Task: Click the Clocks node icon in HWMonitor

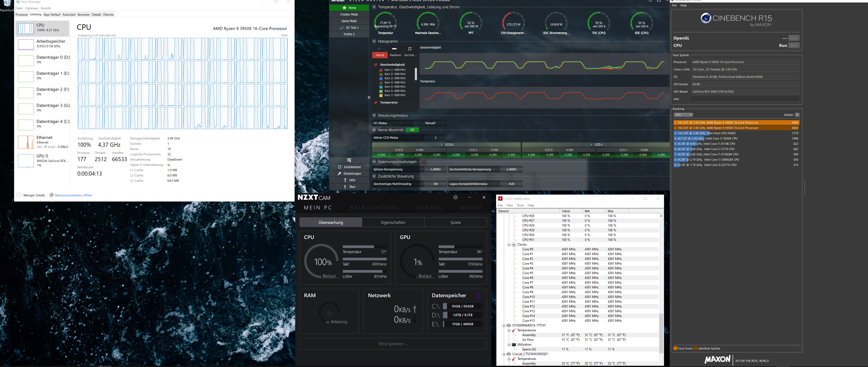Action: pyautogui.click(x=514, y=244)
